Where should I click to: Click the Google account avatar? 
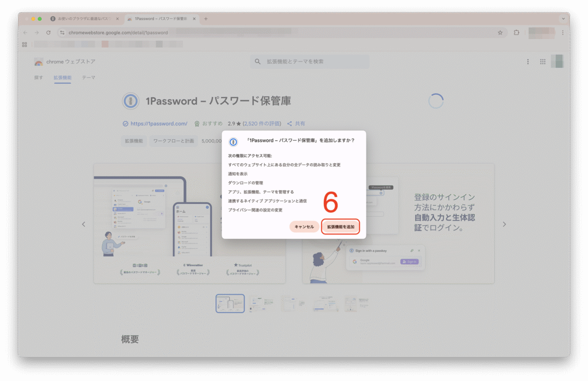click(x=557, y=61)
